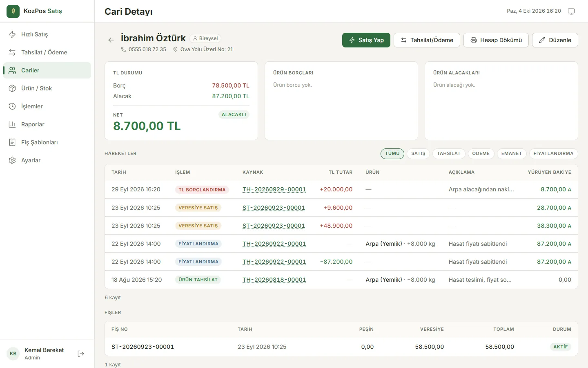
Task: Select the TÜMÜ filter chip
Action: 392,153
